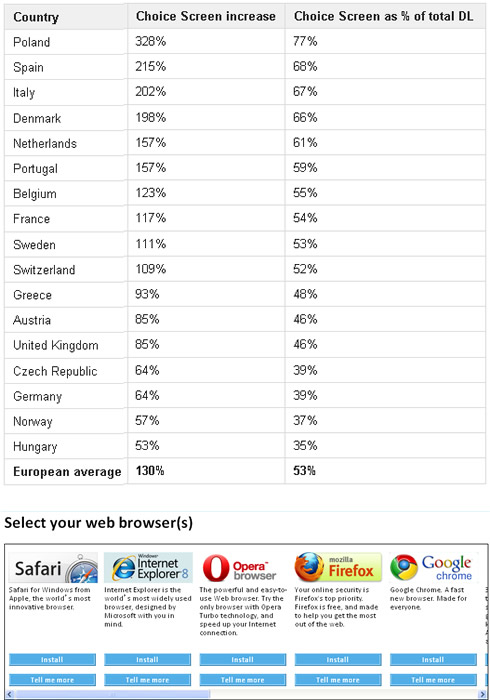Open Tell me more for Opera
This screenshot has height=700, width=490.
(x=243, y=680)
